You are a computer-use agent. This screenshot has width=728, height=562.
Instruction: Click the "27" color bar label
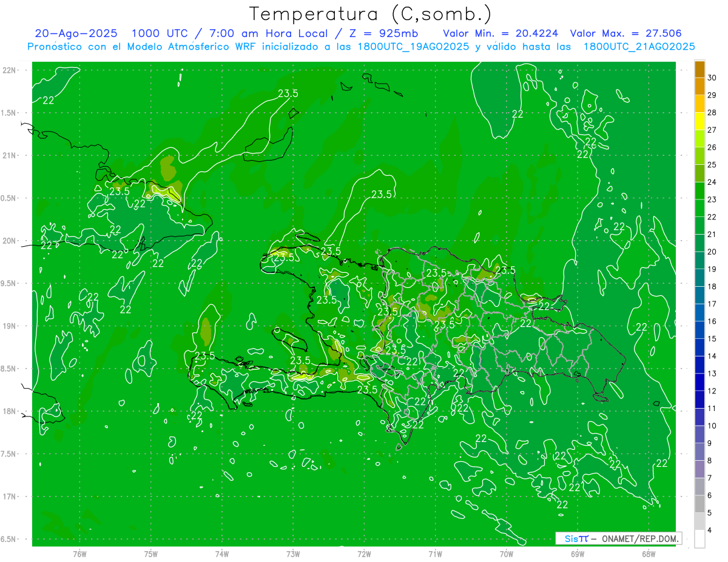click(712, 130)
